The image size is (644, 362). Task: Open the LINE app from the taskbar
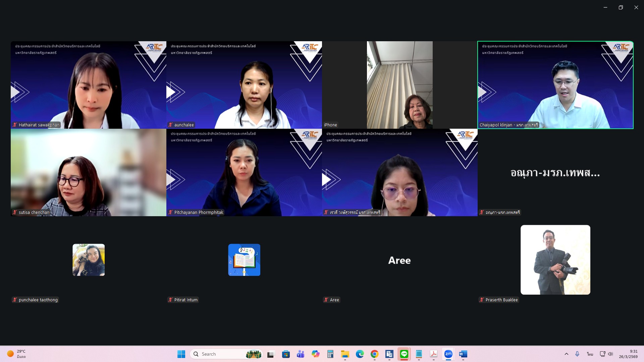[x=404, y=354]
